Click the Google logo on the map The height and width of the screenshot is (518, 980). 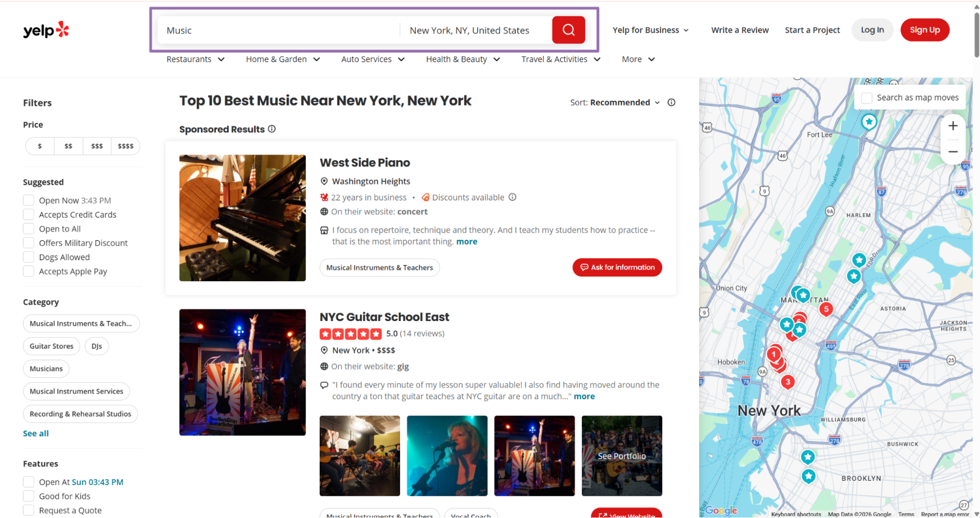click(x=721, y=511)
